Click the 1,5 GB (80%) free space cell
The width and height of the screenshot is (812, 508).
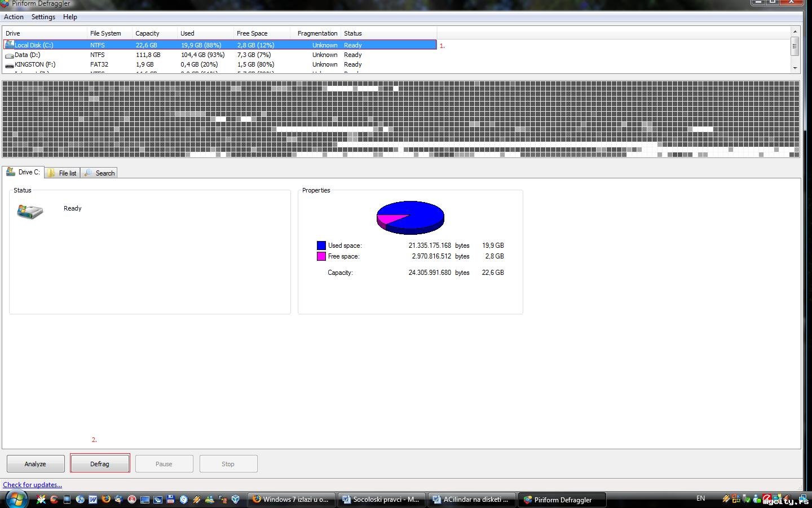[x=256, y=64]
